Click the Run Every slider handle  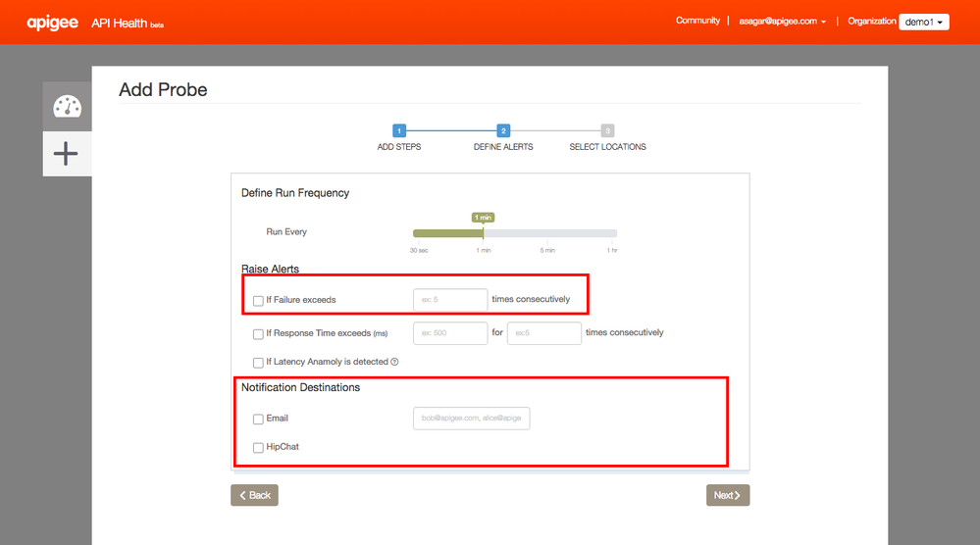[x=483, y=233]
